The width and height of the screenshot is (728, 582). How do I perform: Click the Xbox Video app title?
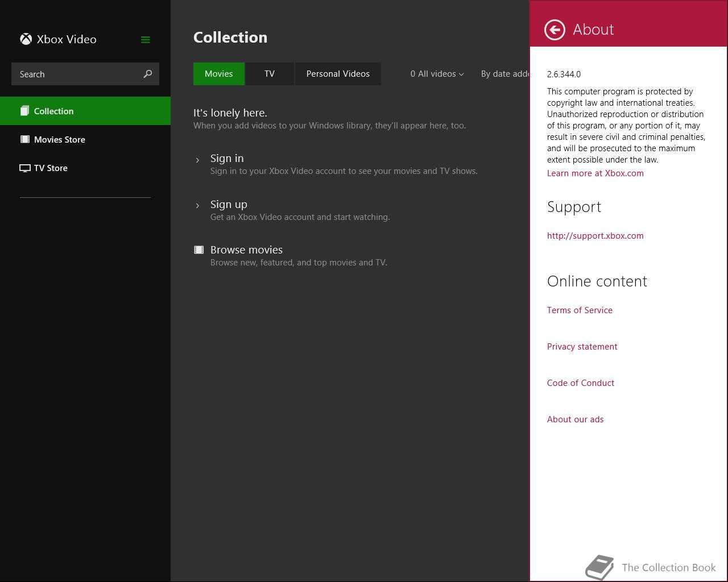coord(67,39)
